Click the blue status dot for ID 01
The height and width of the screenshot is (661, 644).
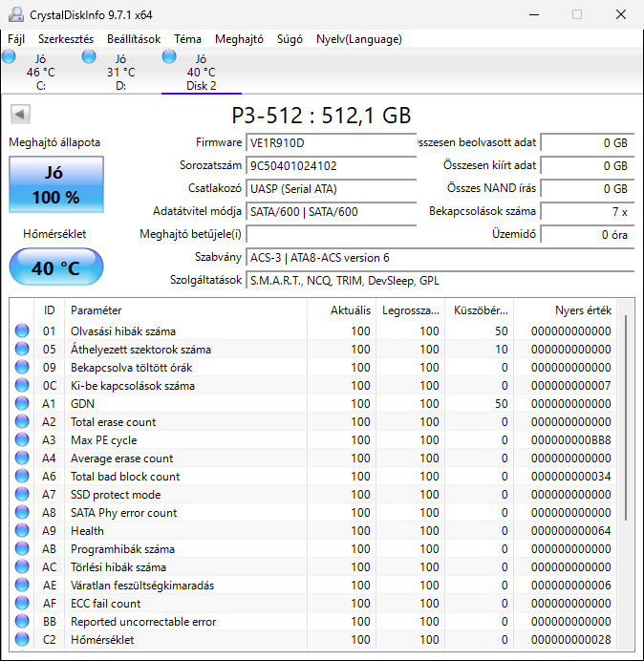[22, 330]
